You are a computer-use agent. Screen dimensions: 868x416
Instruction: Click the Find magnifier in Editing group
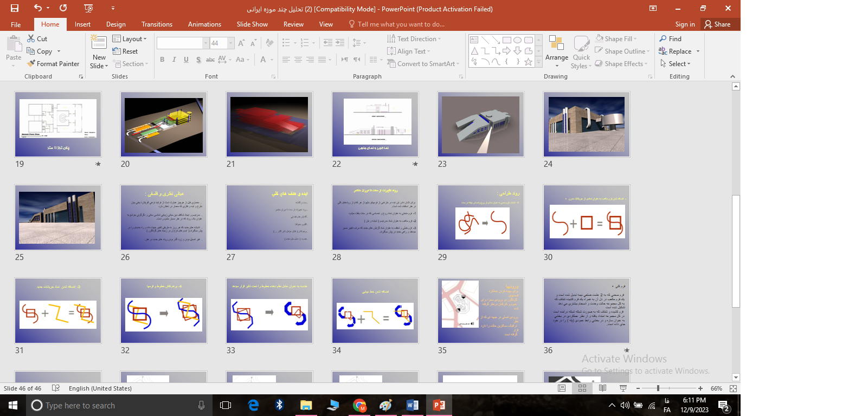[663, 39]
